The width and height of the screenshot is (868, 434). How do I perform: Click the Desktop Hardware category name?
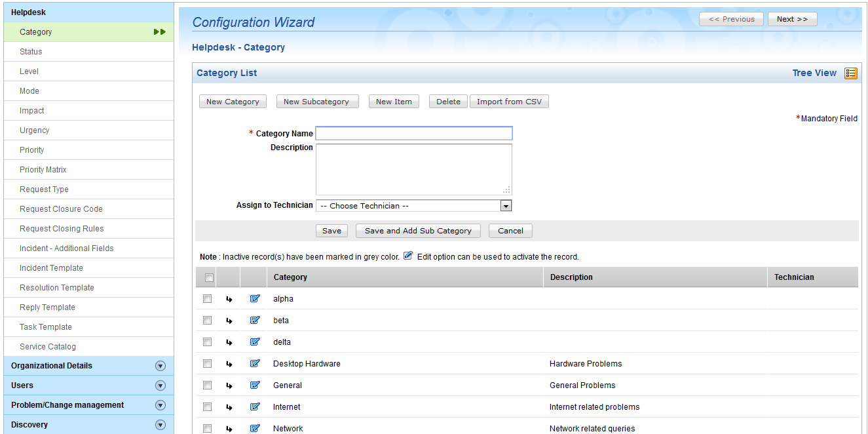(307, 364)
